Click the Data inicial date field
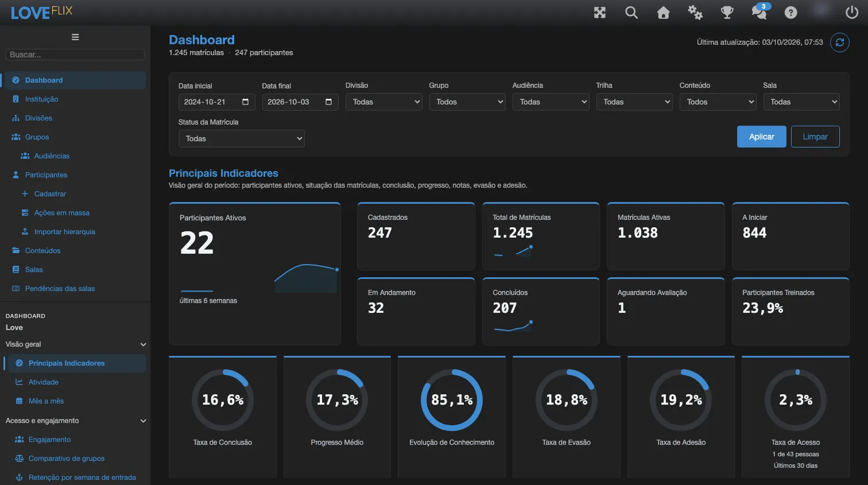This screenshot has width=868, height=485. [217, 102]
